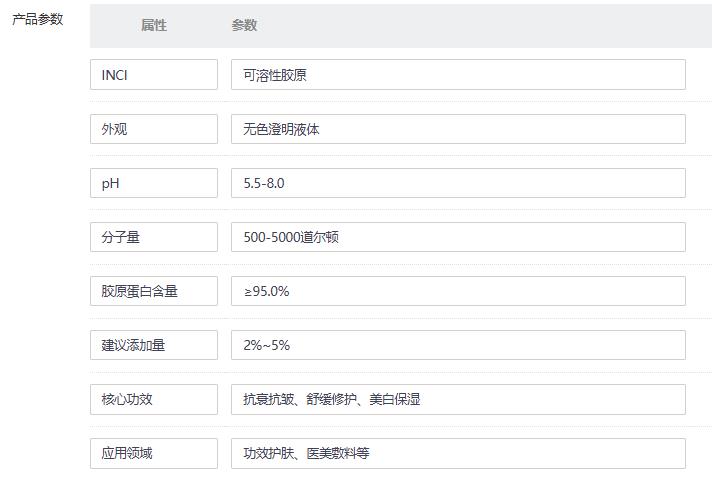Click the 无色澄明液体 value field
712x477 pixels.
(457, 129)
